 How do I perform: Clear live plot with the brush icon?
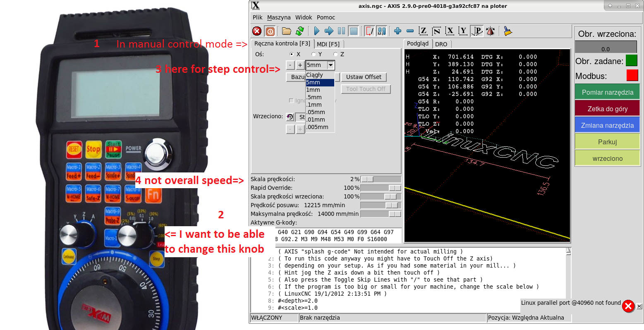click(x=508, y=31)
